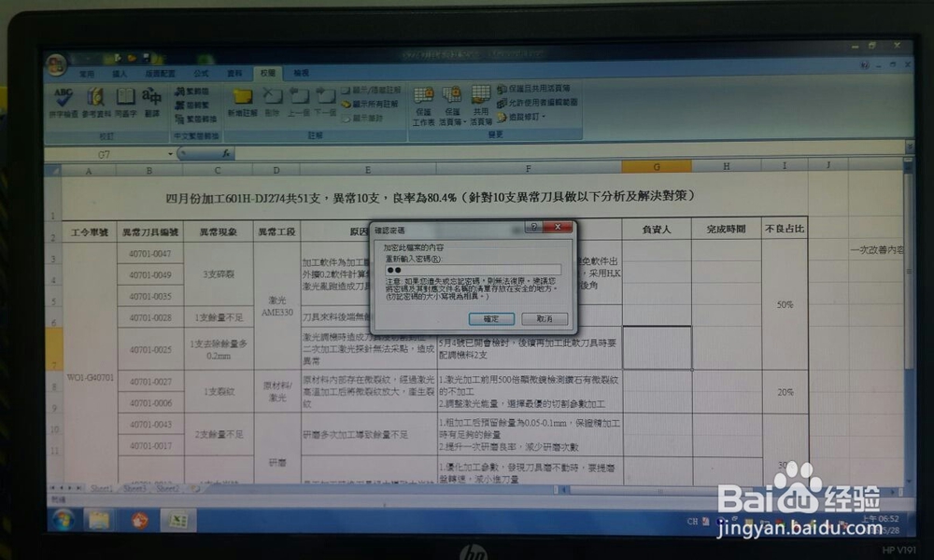Click the insert worksheet tab icon
The height and width of the screenshot is (560, 934).
click(x=194, y=488)
